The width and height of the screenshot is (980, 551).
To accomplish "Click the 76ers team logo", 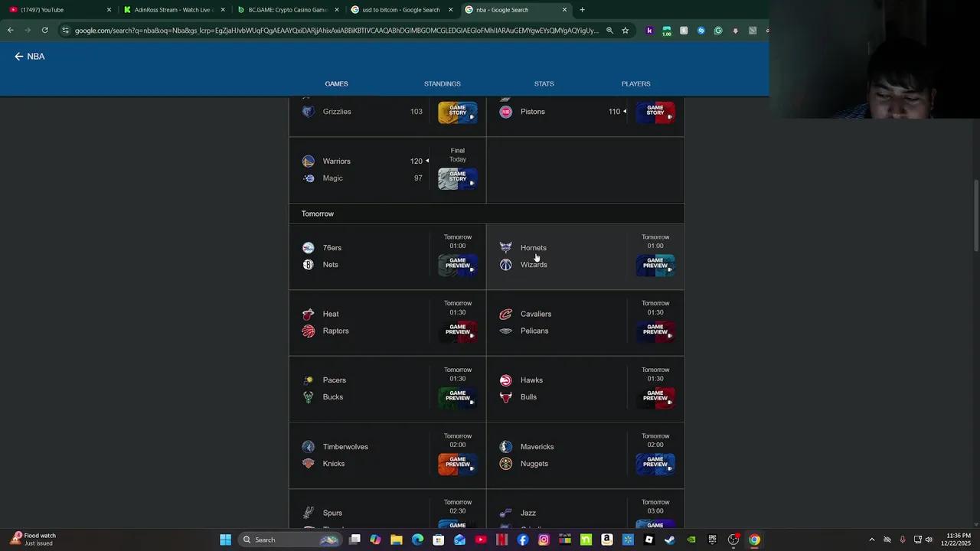I will point(308,248).
